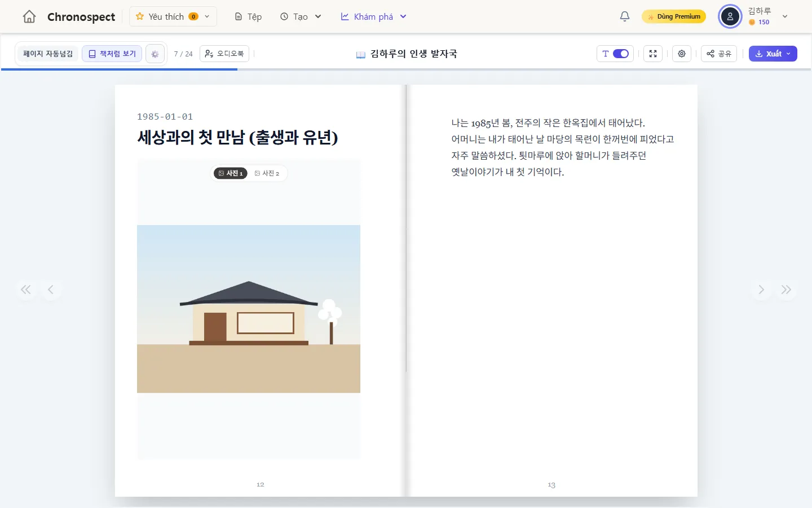Screen dimensions: 812x508
Task: Jump to the last page
Action: 786,290
